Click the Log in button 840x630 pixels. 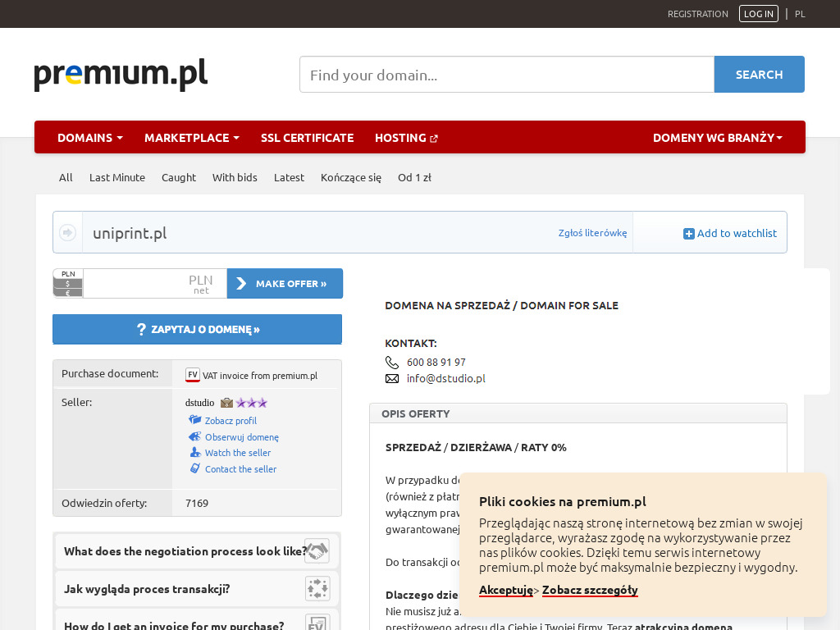point(758,14)
